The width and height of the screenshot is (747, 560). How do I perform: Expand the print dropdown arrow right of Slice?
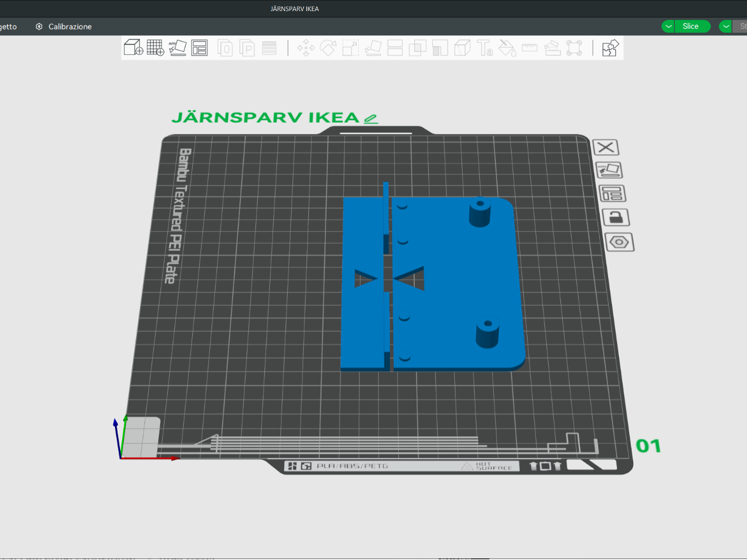[725, 26]
